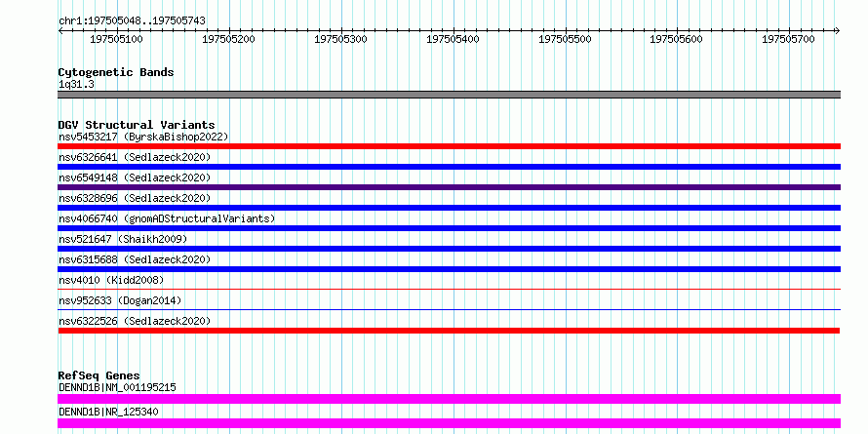
Task: Select the blue bar for nsv521647
Action: click(x=449, y=249)
